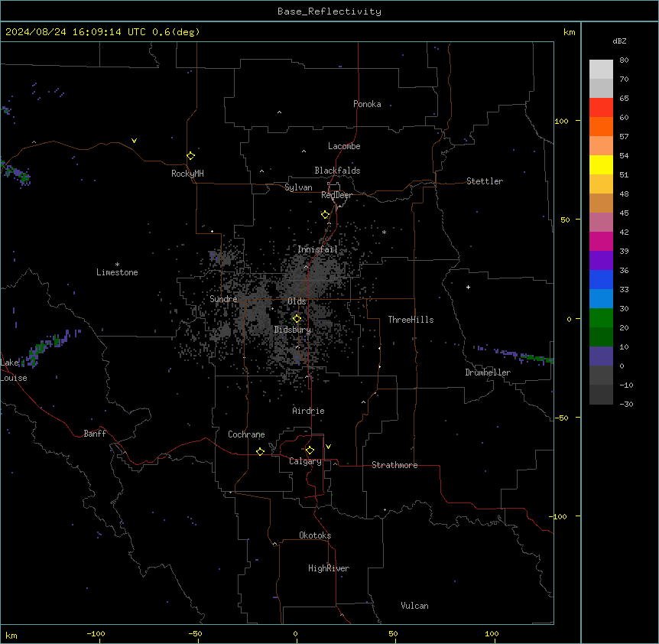Select the yellow 51-54 dBZ legend swatch

click(x=601, y=164)
